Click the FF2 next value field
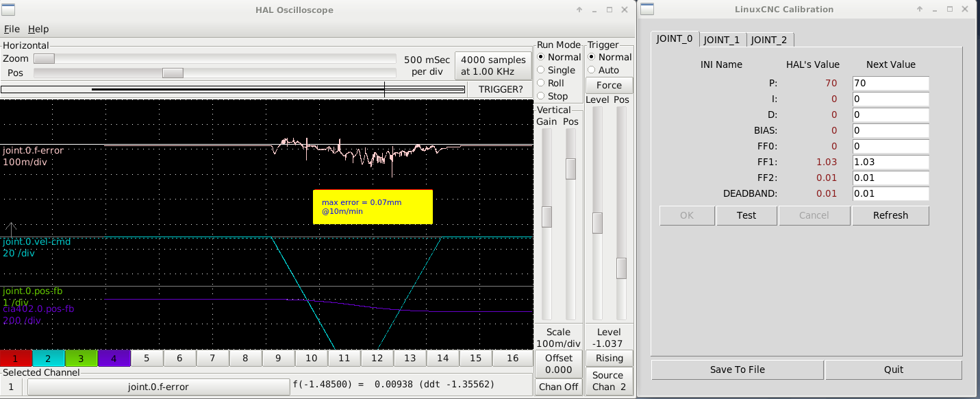Viewport: 980px width, 399px height. coord(890,178)
